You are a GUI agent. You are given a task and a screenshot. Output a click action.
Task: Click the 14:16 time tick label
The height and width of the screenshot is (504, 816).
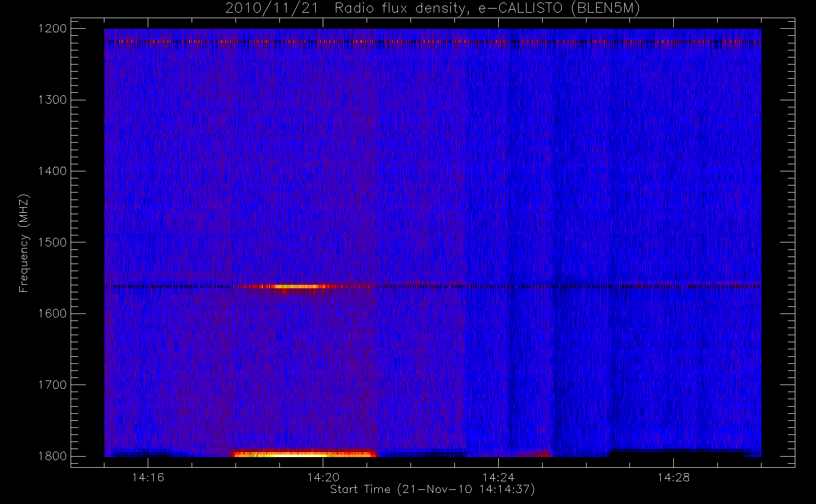148,477
